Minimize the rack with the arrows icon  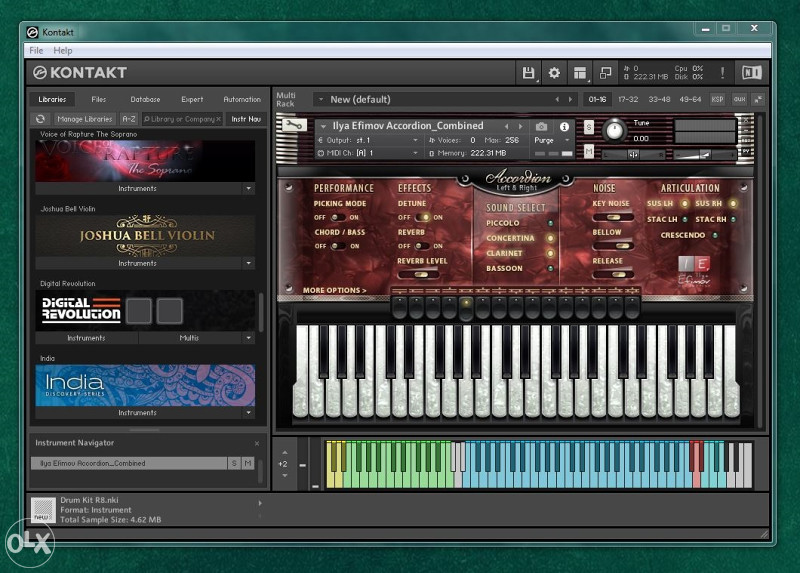[758, 99]
